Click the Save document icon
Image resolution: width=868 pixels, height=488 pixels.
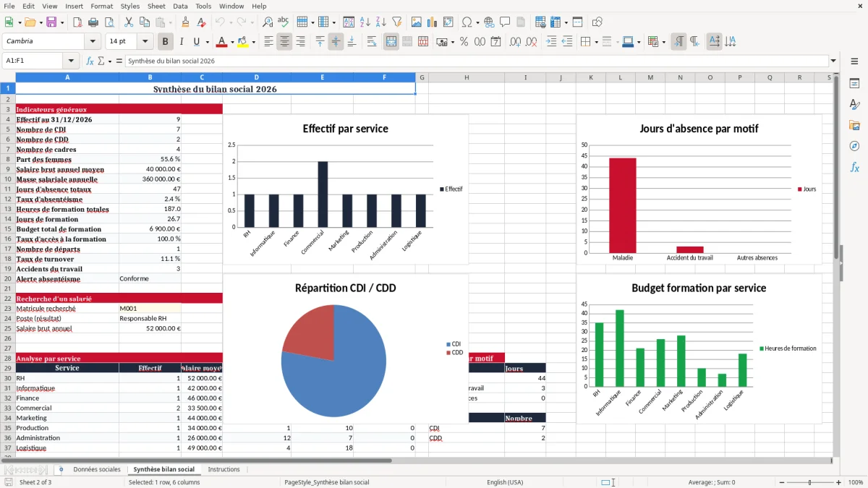pos(51,22)
